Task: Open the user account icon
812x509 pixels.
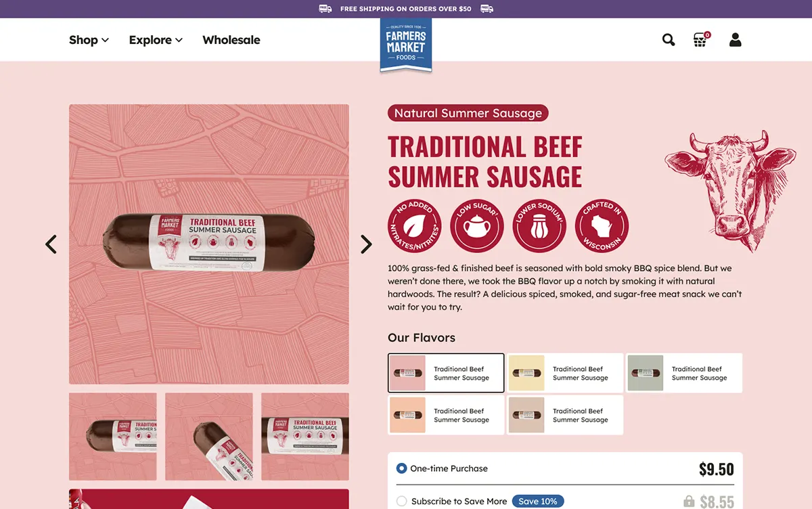Action: 736,40
